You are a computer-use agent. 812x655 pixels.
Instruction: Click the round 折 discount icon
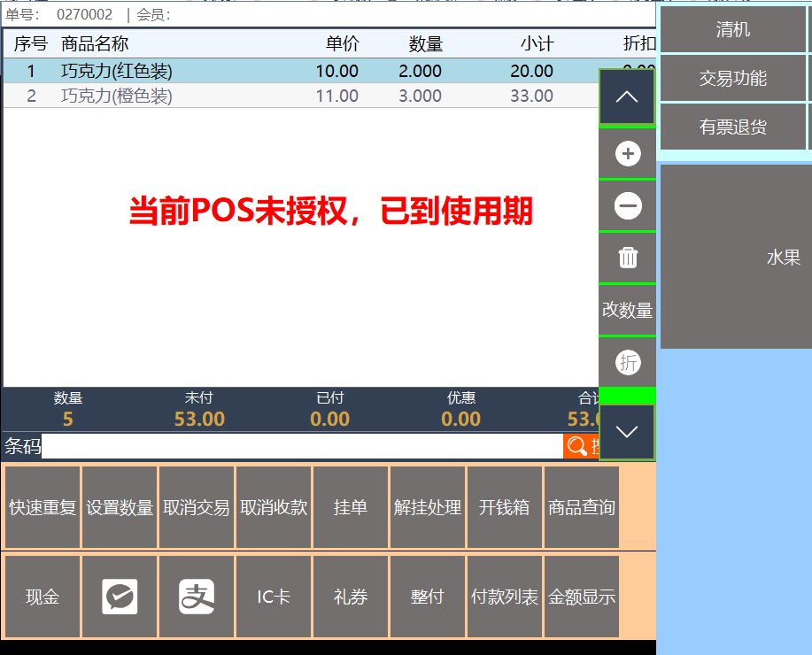click(x=628, y=362)
